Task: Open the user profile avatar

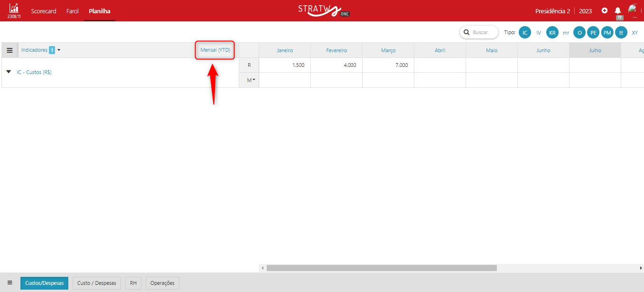Action: point(632,9)
